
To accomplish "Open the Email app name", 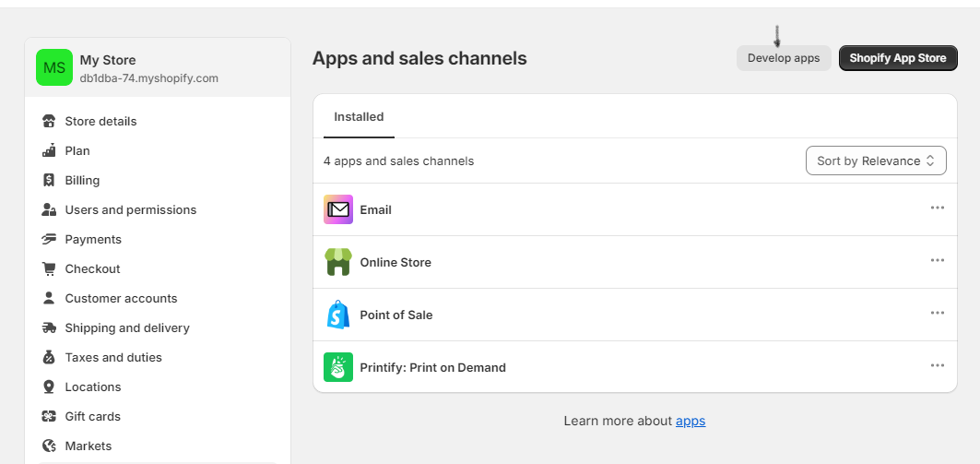I will pyautogui.click(x=375, y=210).
